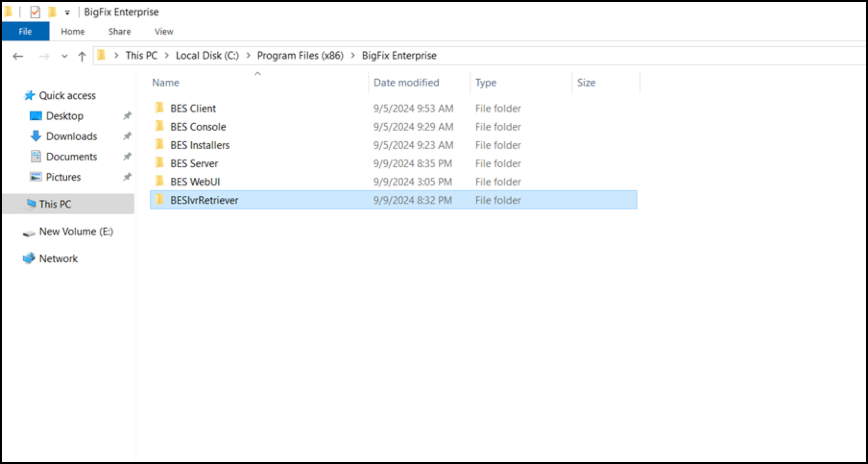Sort by the Date modified column header
Image resolution: width=868 pixels, height=464 pixels.
[x=406, y=83]
